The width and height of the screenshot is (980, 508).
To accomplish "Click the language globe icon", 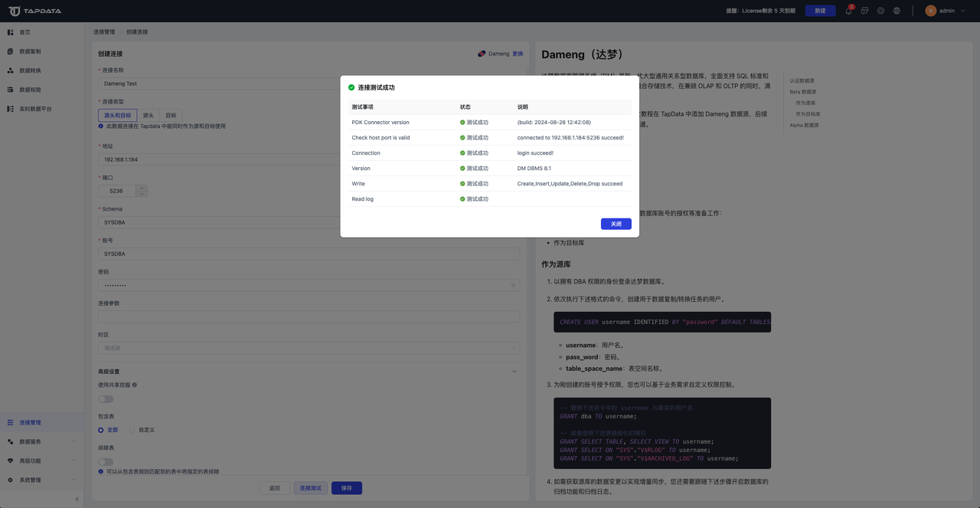I will pos(897,11).
